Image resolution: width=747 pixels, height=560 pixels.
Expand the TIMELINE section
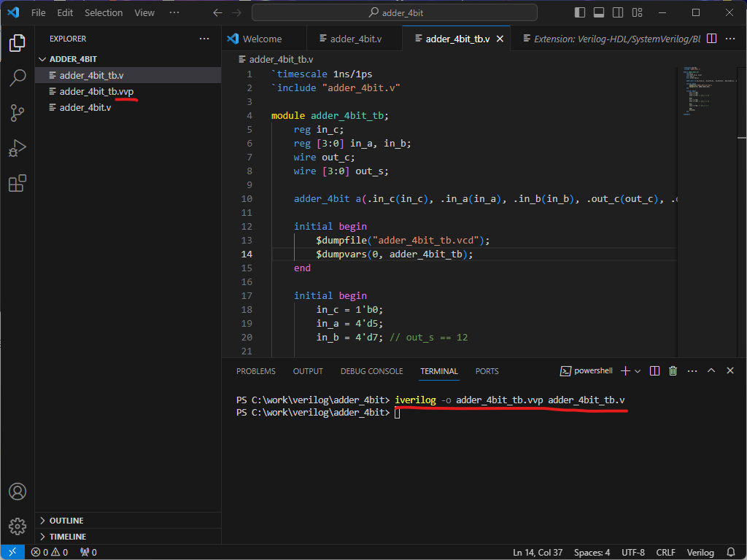tap(67, 537)
